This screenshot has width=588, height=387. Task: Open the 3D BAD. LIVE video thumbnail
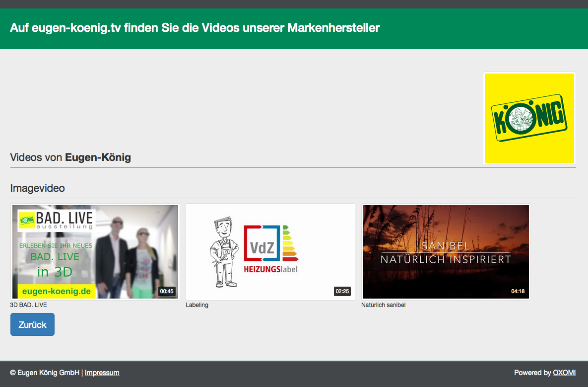[95, 251]
